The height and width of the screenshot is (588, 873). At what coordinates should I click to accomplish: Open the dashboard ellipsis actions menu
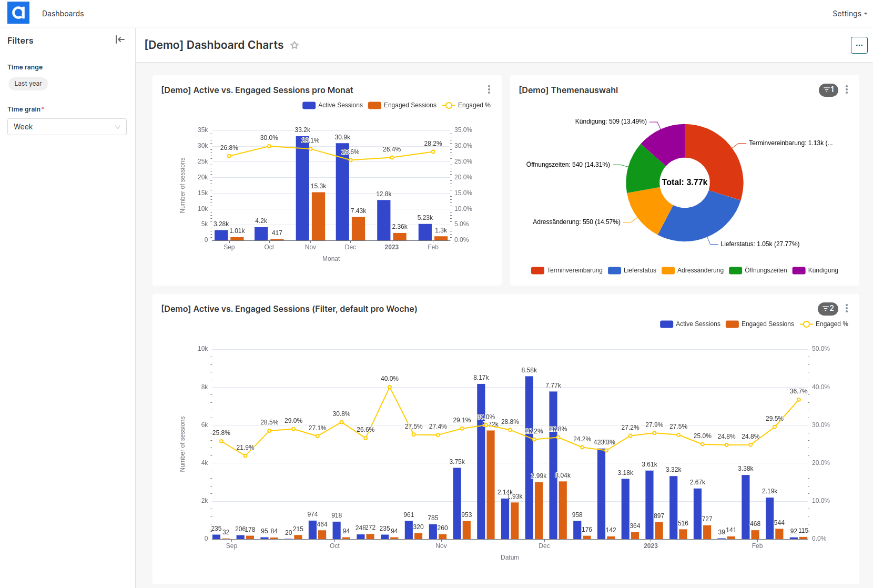click(x=859, y=45)
